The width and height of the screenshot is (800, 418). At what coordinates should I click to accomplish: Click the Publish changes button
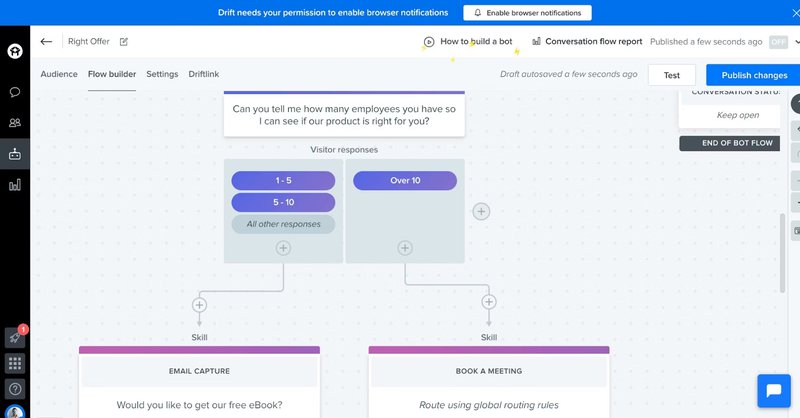tap(754, 75)
